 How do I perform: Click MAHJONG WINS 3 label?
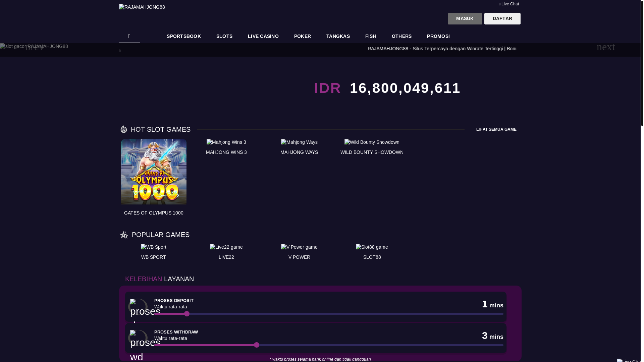(x=226, y=152)
